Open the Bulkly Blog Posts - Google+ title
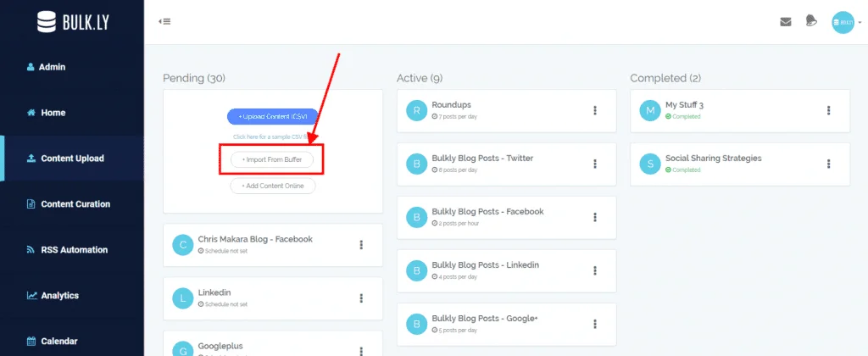The width and height of the screenshot is (868, 356). point(485,318)
